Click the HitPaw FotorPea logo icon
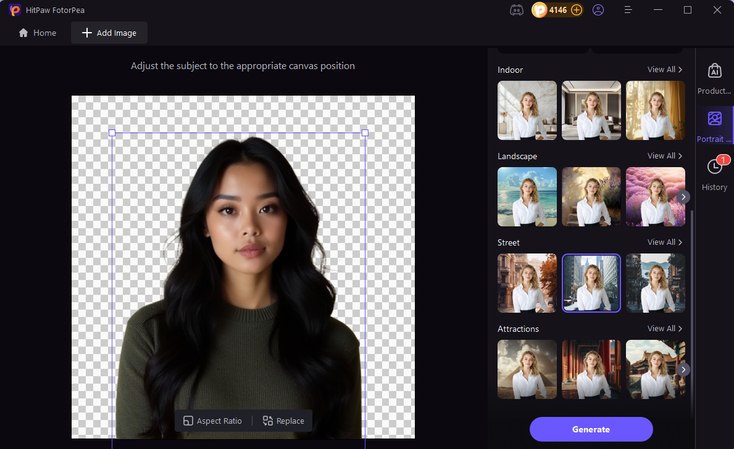 14,10
